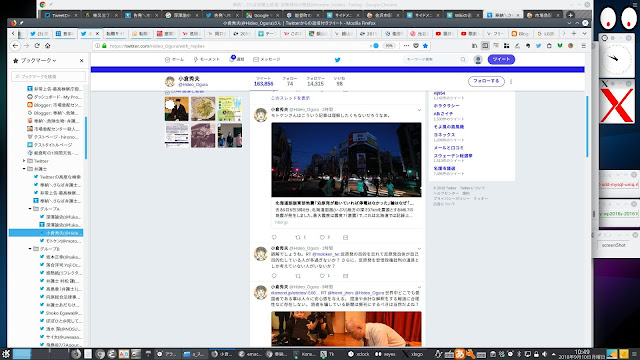Like the first tweet with photo
Viewport: 640px width, 360px height.
pos(322,237)
